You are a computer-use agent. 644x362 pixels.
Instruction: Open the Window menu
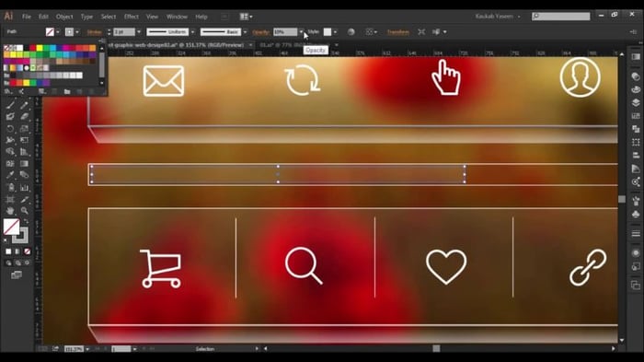tap(177, 17)
